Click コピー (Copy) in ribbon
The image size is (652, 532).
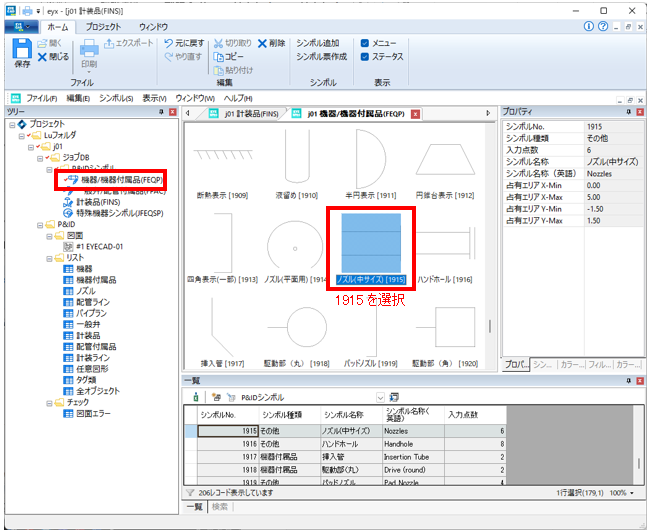coord(228,57)
